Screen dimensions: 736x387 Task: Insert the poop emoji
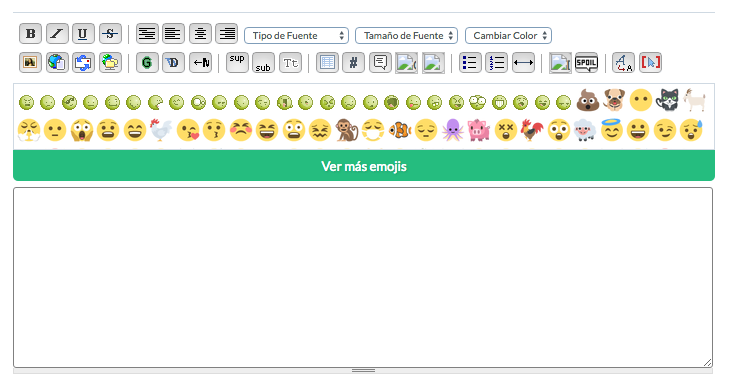pos(588,100)
